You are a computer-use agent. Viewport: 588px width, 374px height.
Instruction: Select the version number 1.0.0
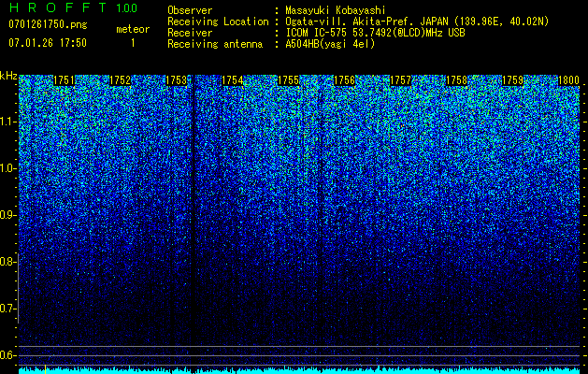[x=127, y=7]
